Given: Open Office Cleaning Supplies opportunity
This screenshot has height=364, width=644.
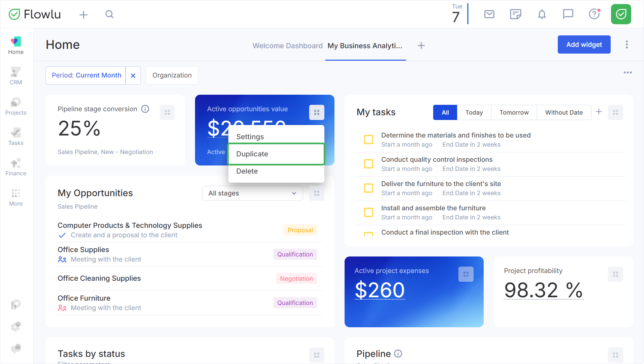Looking at the screenshot, I should tap(99, 278).
